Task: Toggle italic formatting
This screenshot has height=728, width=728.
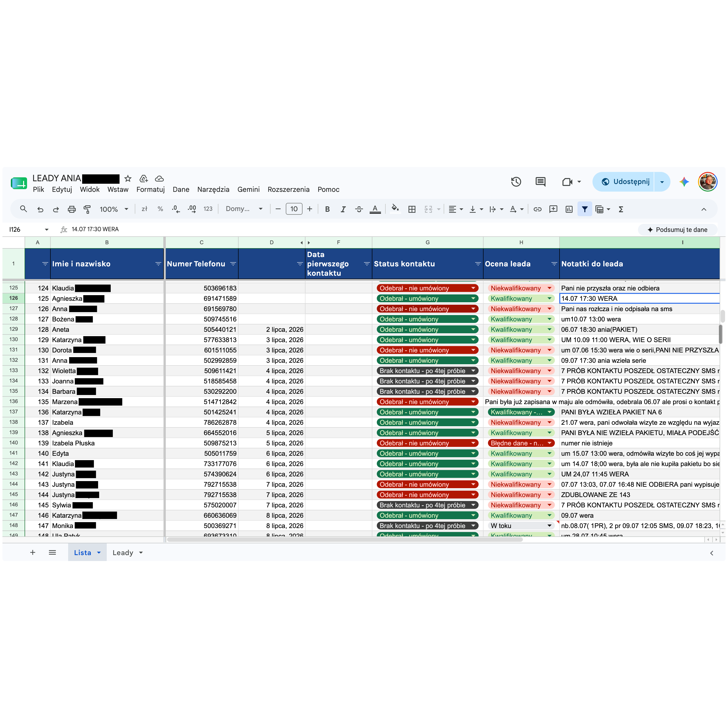Action: pyautogui.click(x=343, y=209)
